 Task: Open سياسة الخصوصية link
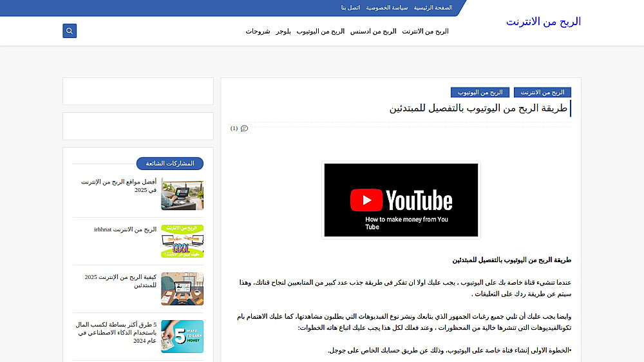pyautogui.click(x=387, y=8)
